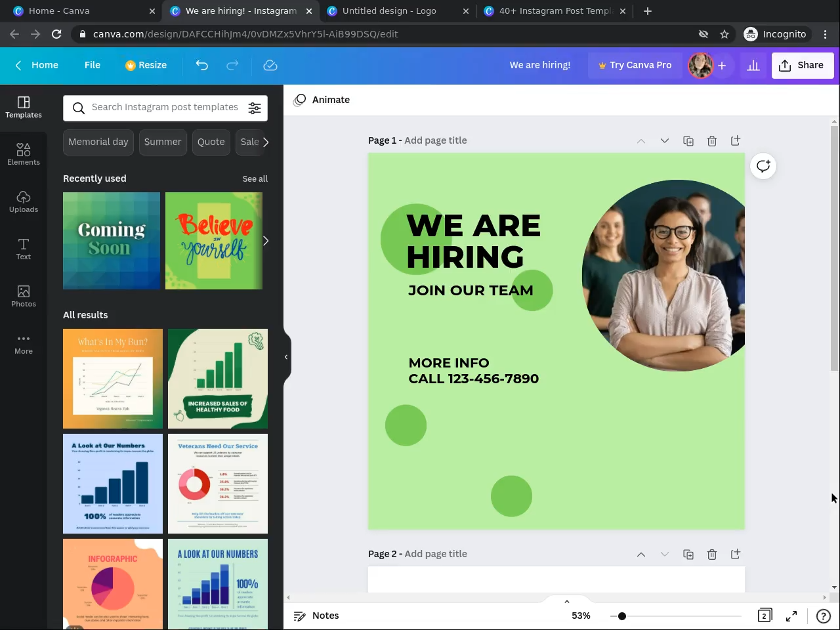Select the What's In My Bun template

pos(113,379)
